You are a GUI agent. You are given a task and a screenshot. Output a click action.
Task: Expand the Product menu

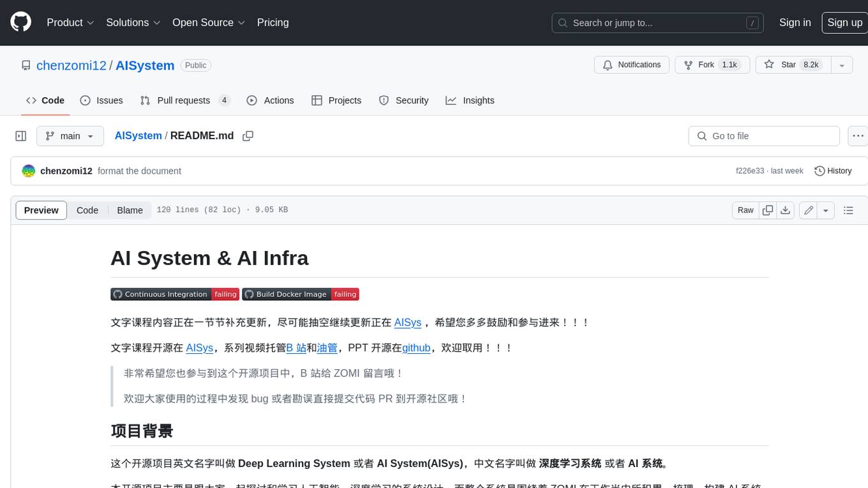click(70, 22)
